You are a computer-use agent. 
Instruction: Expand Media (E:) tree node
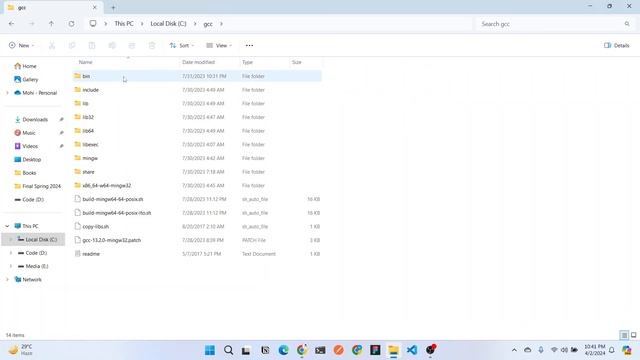pyautogui.click(x=11, y=266)
